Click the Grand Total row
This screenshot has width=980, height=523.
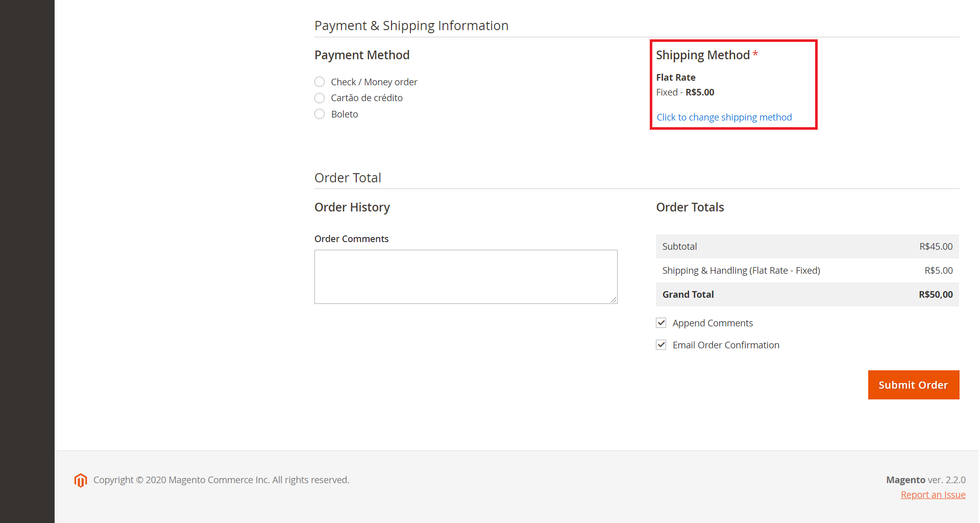(x=807, y=295)
